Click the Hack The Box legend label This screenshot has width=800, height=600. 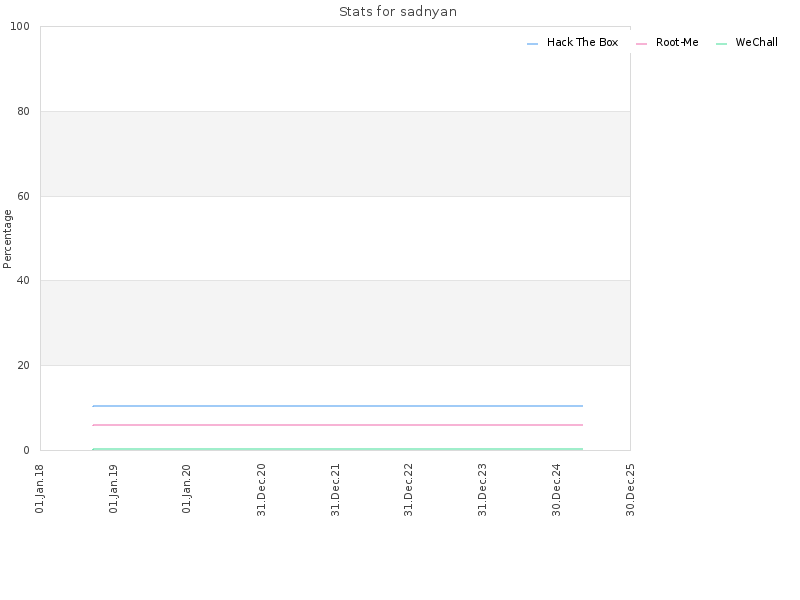[x=582, y=42]
